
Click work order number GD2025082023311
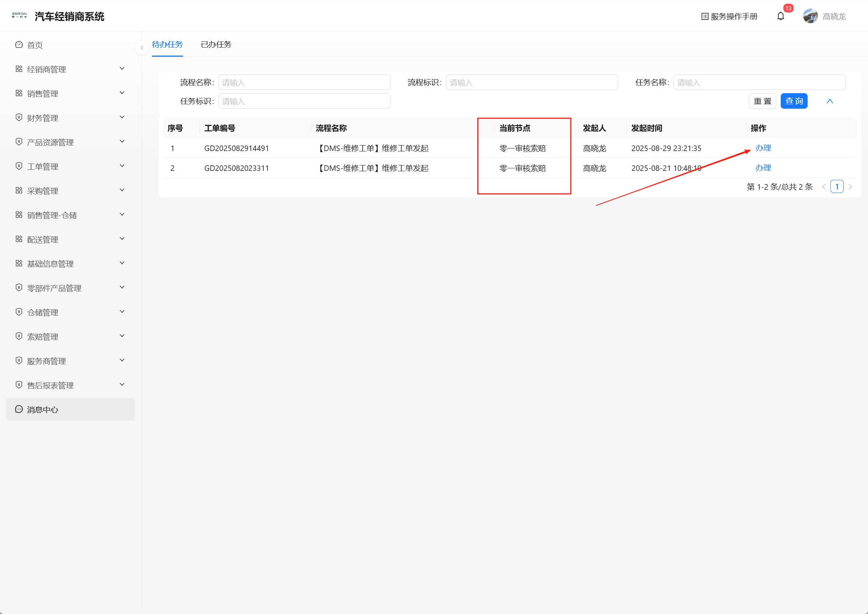(x=237, y=168)
